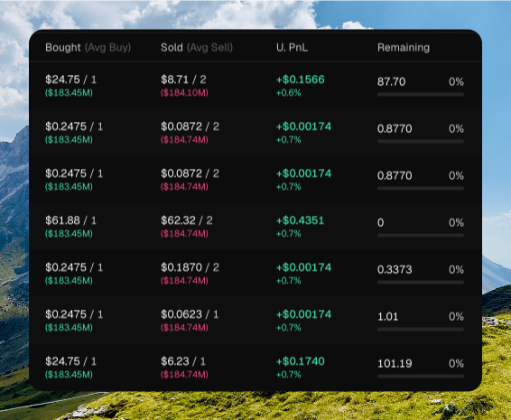Image resolution: width=511 pixels, height=420 pixels.
Task: Click the +0.6% PnL percentage
Action: point(288,93)
